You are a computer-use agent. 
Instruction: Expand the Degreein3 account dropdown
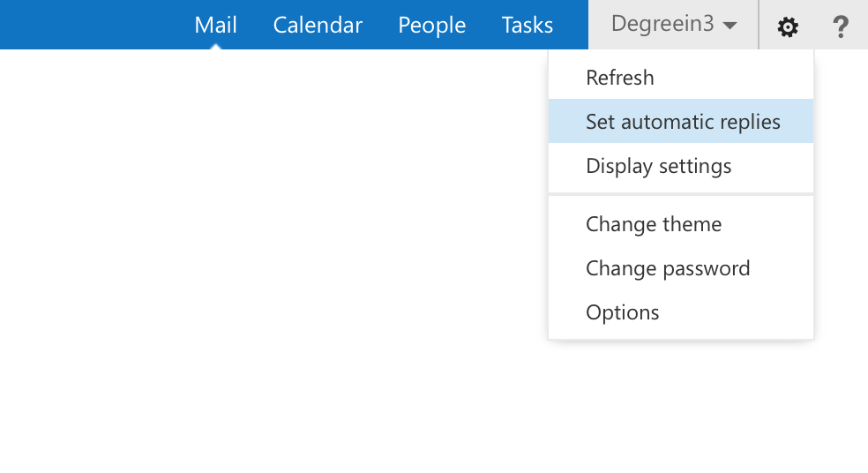click(673, 25)
